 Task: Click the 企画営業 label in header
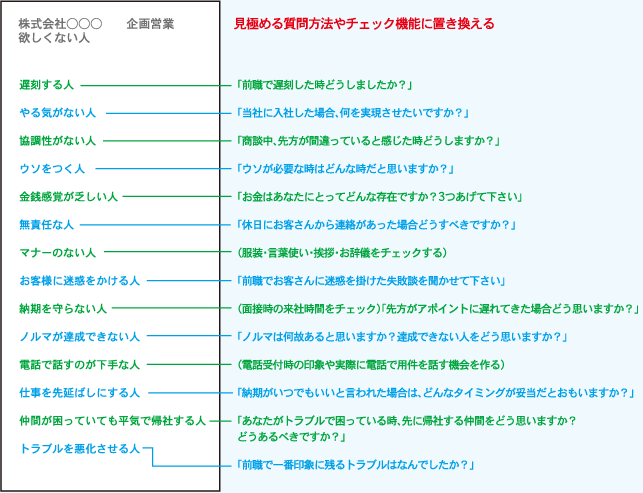point(151,23)
